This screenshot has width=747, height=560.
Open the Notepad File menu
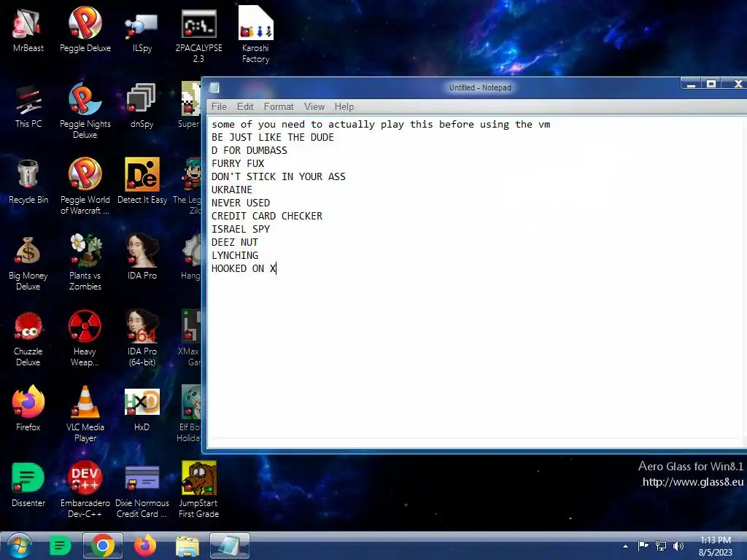pyautogui.click(x=219, y=106)
